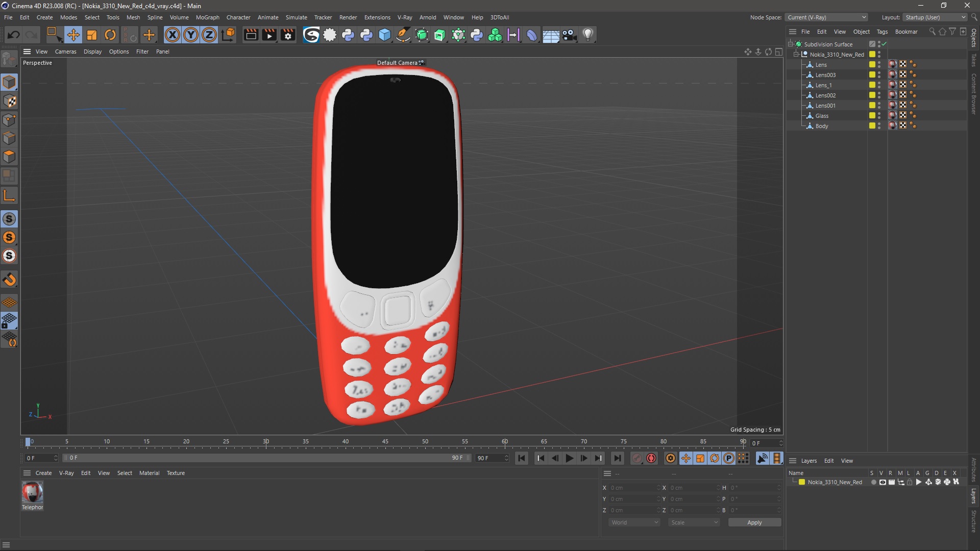The width and height of the screenshot is (980, 551).
Task: Toggle Z axis lock
Action: (209, 35)
